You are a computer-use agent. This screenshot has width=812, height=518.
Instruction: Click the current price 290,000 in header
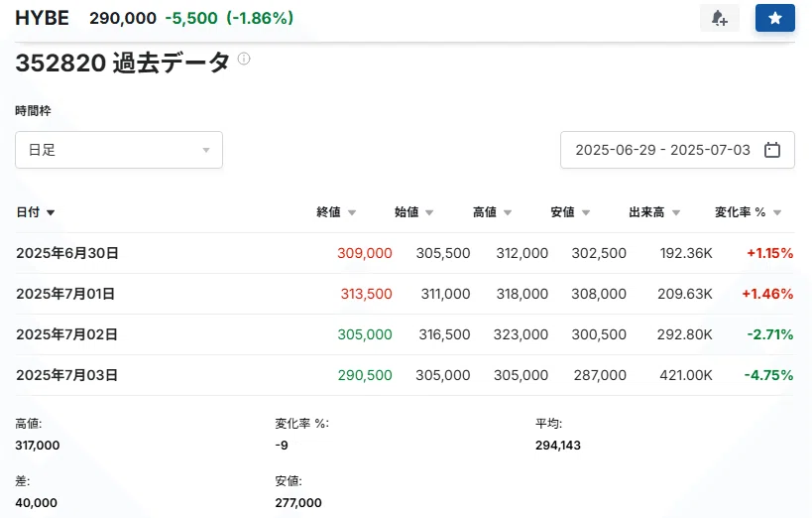pos(123,18)
